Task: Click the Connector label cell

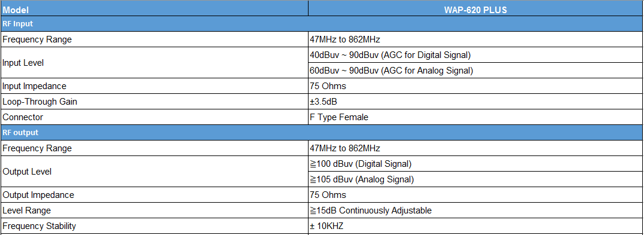Action: 154,117
